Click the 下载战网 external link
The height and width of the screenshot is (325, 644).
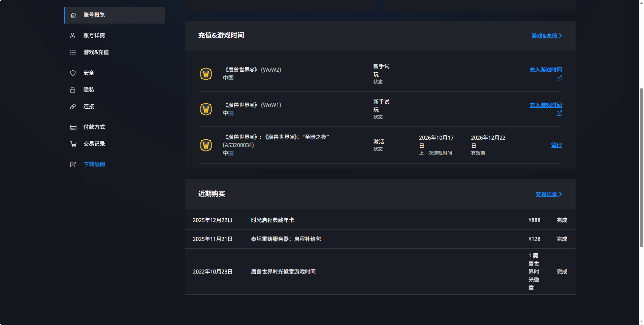[94, 165]
